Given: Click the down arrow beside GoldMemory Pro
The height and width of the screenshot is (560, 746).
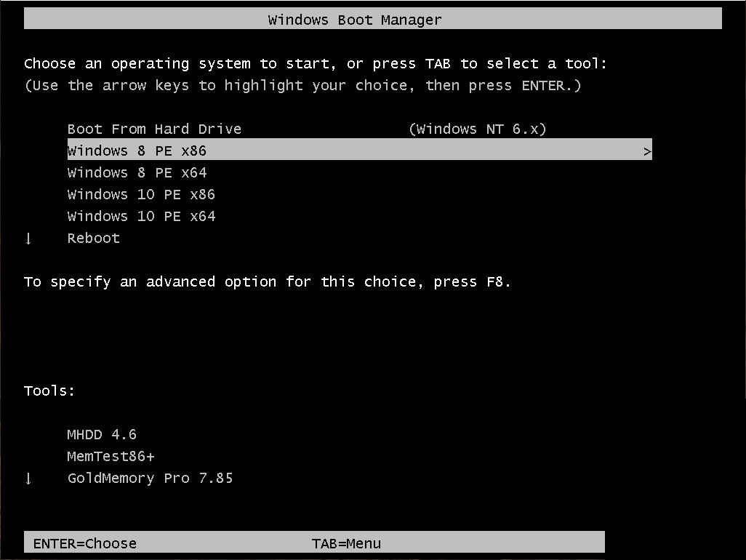Looking at the screenshot, I should [28, 479].
